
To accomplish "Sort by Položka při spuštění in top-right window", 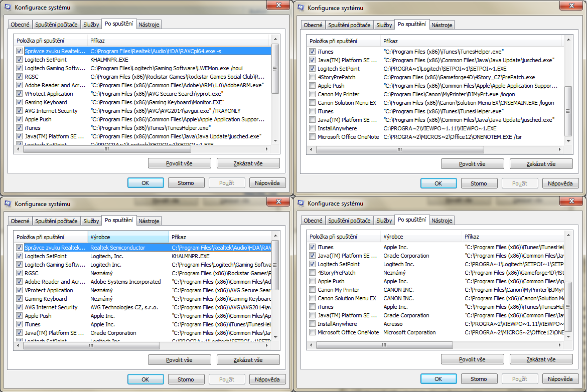I will (343, 41).
